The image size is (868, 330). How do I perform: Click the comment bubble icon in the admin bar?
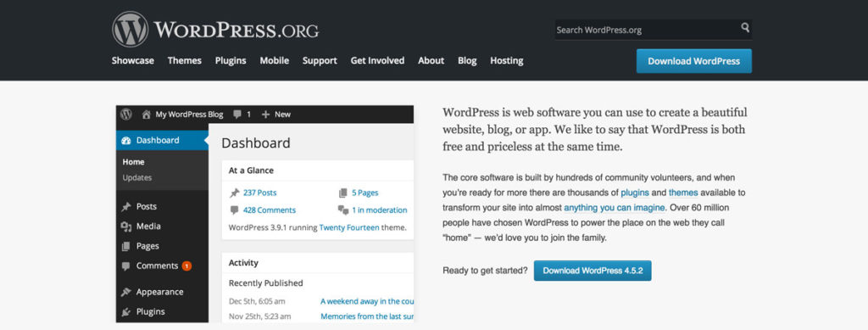click(237, 115)
